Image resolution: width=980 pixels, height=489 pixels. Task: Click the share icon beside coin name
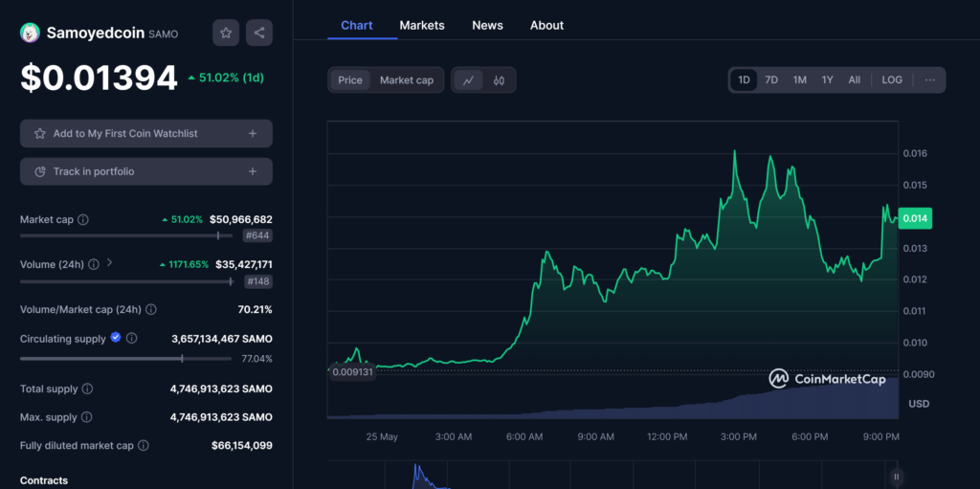click(x=259, y=33)
